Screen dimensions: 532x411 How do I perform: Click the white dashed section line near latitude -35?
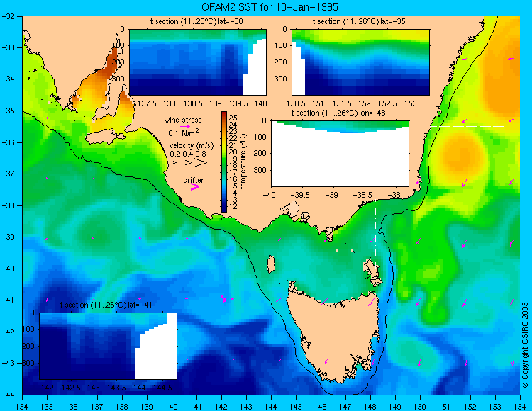[467, 126]
